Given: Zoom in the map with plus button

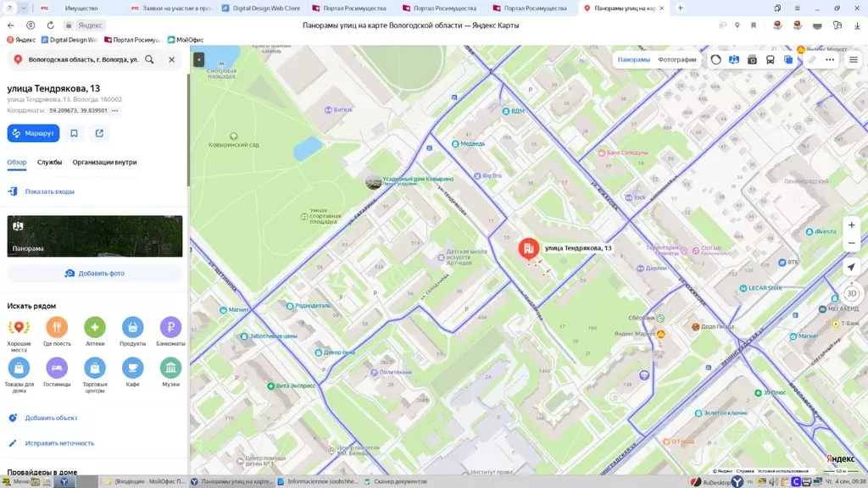Looking at the screenshot, I should click(851, 225).
